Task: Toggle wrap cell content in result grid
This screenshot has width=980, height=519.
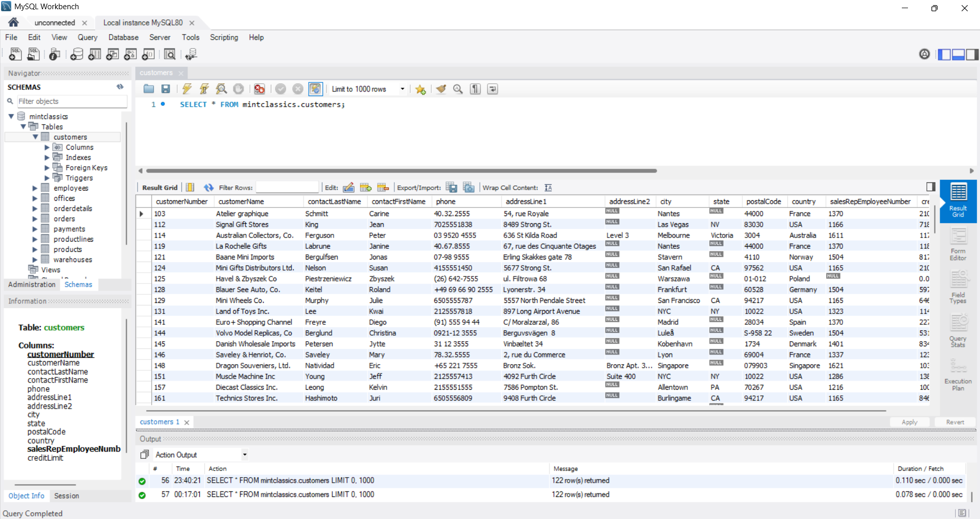Action: point(548,187)
